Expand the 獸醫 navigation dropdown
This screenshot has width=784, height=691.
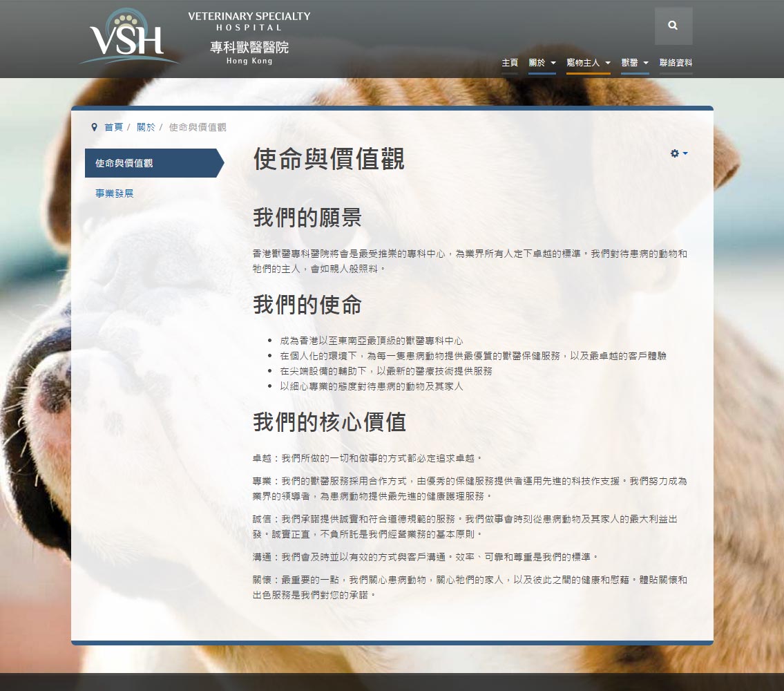click(634, 63)
